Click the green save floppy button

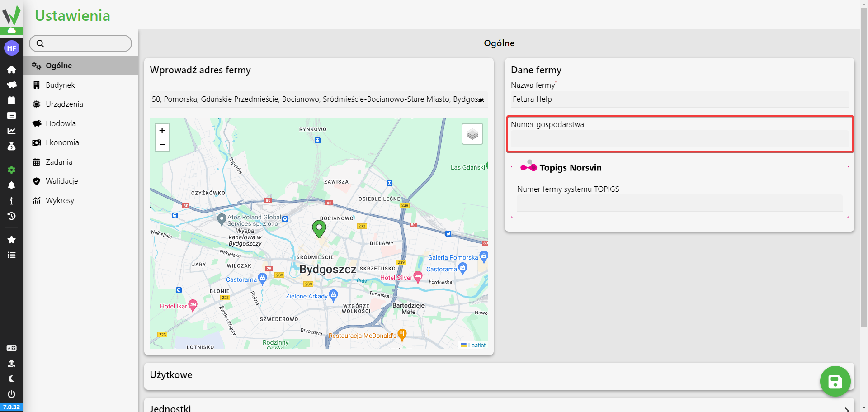click(x=835, y=381)
